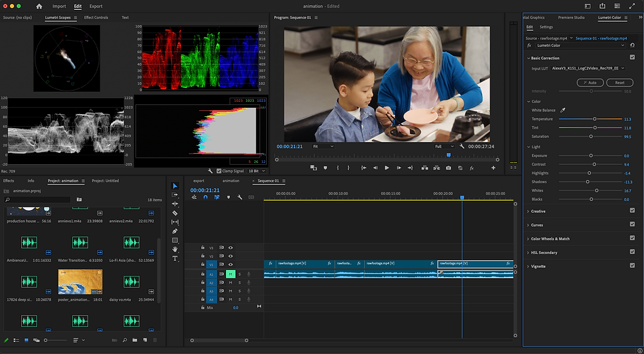Select the Razor tool
Screen dimensions: 644x354
pos(175,213)
